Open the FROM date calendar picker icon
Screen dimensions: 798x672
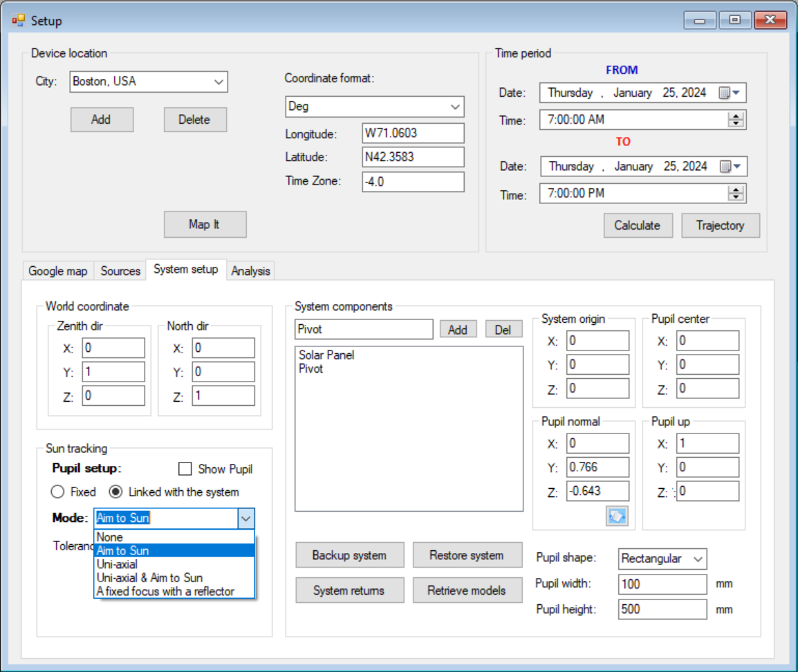point(728,93)
